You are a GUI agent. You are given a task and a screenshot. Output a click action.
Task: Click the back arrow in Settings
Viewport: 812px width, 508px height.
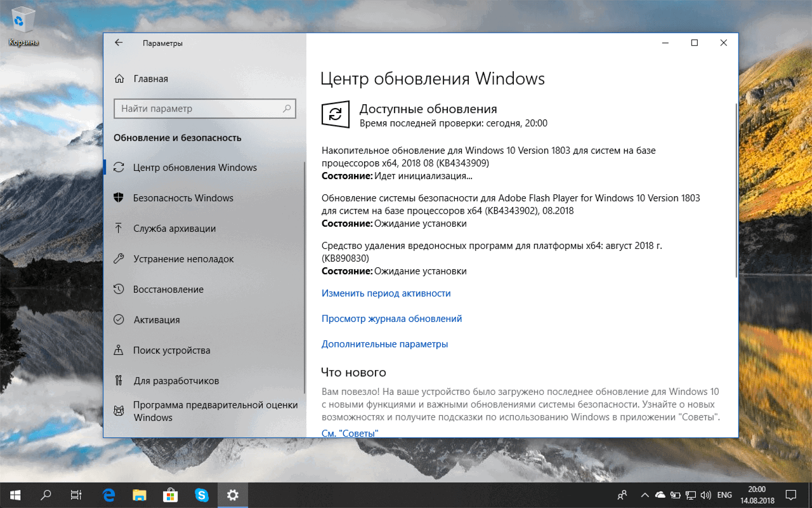(x=119, y=43)
